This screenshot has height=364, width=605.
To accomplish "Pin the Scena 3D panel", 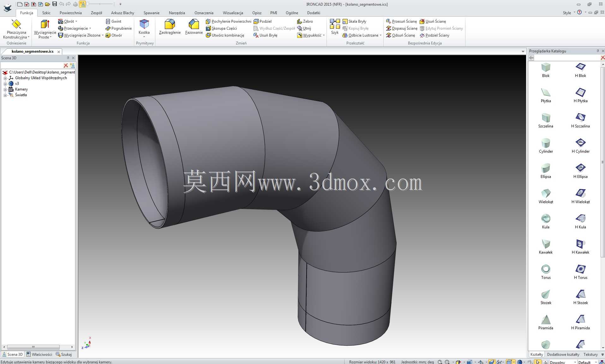I will [x=68, y=58].
